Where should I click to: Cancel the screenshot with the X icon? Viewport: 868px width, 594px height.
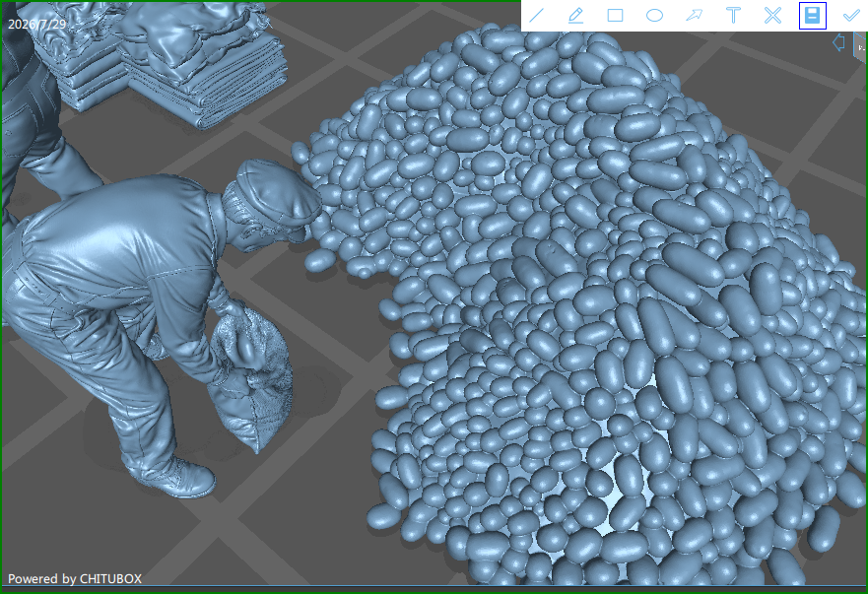point(772,16)
